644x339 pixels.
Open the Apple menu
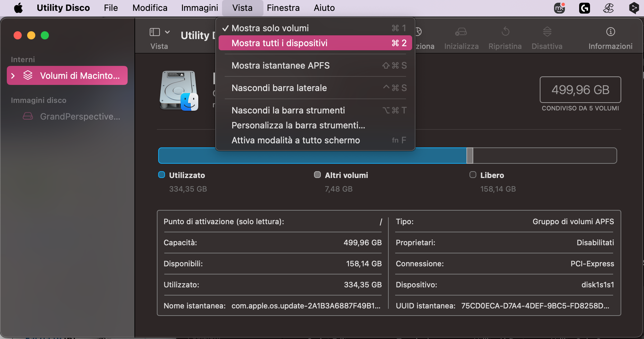coord(18,8)
